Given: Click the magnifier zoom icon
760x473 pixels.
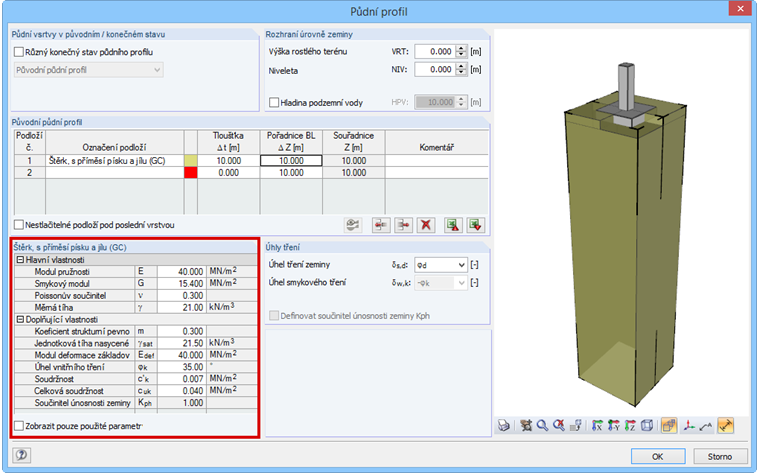Looking at the screenshot, I should click(x=541, y=425).
